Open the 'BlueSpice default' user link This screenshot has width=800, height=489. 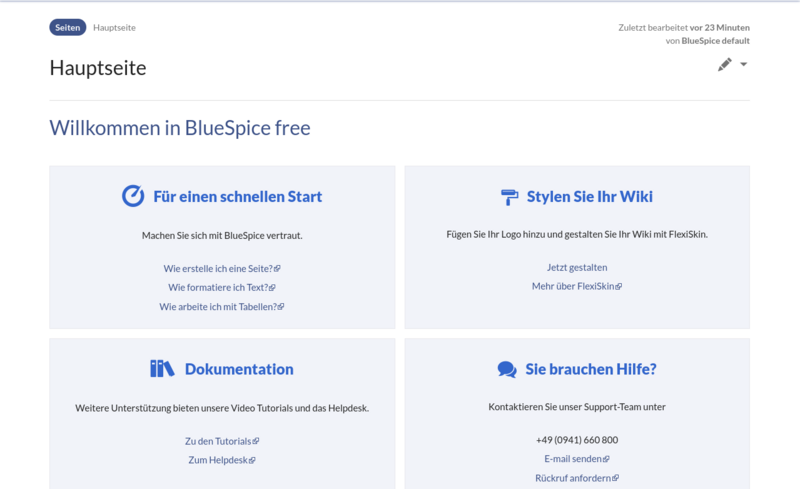point(715,41)
